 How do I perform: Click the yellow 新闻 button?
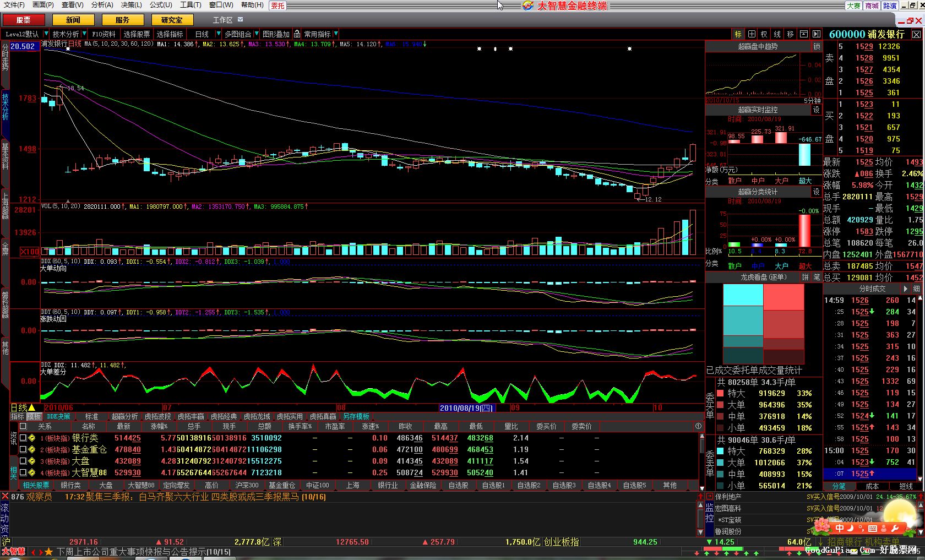tap(73, 20)
